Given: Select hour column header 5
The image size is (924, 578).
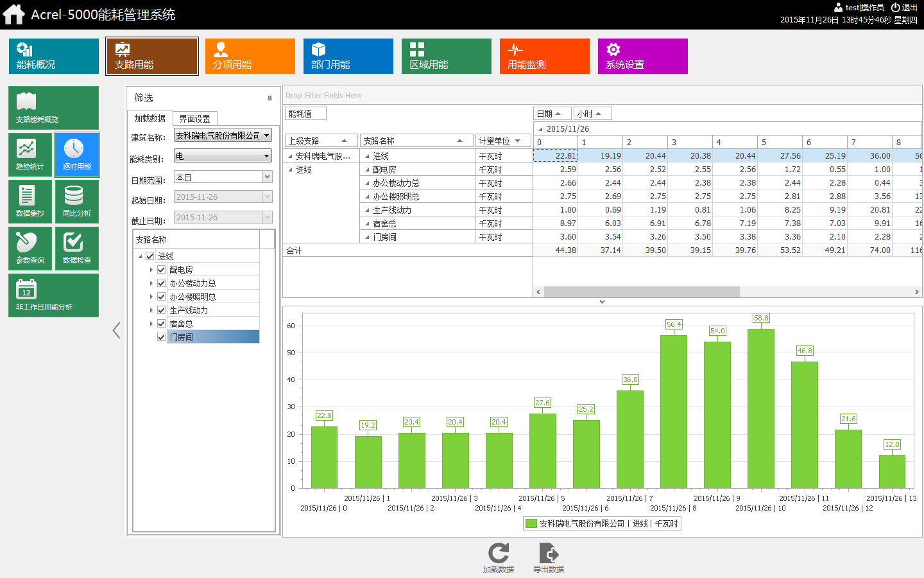Looking at the screenshot, I should click(780, 142).
